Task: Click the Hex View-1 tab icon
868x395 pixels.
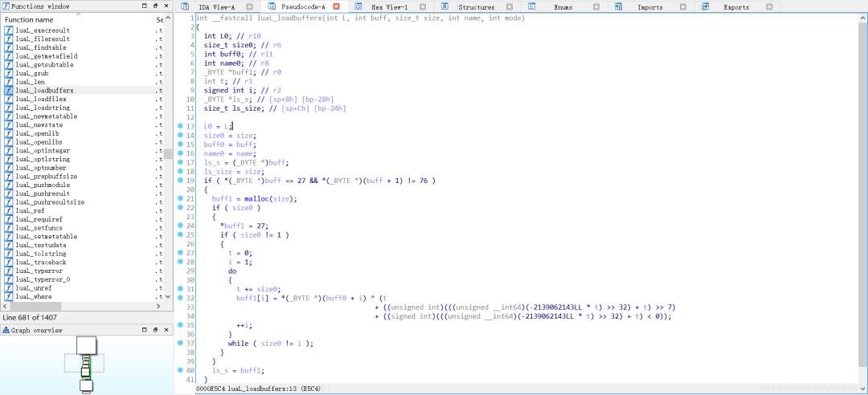Action: (x=358, y=6)
